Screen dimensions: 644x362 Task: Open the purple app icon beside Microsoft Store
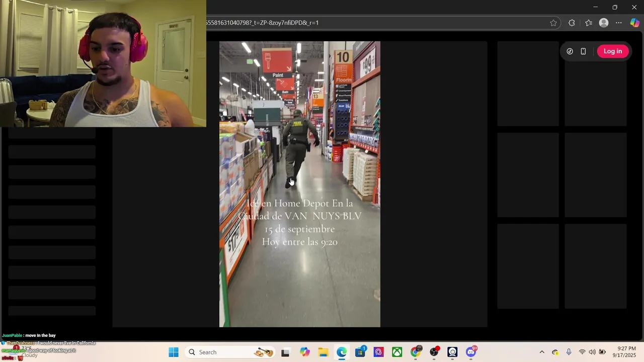[x=379, y=352]
